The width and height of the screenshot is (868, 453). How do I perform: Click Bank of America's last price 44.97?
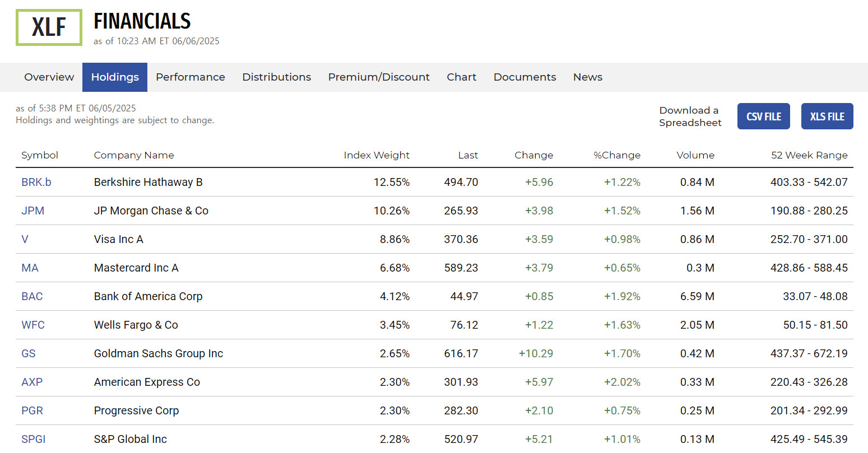pos(465,297)
